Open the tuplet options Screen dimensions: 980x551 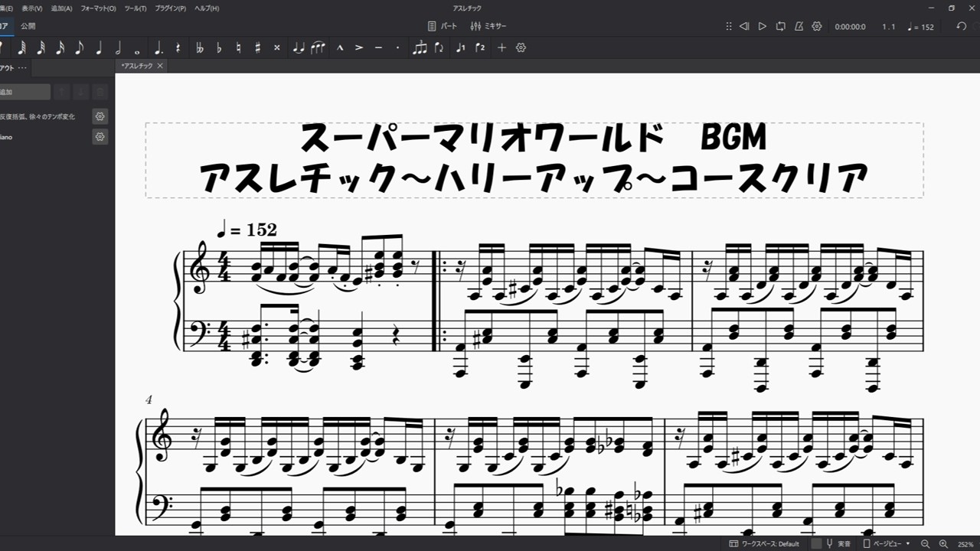419,47
